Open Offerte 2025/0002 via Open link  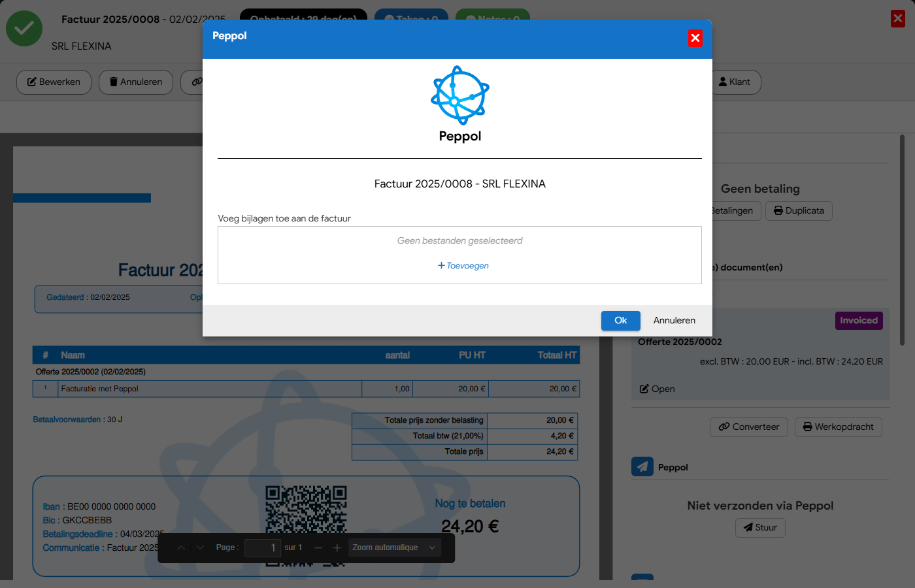tap(657, 389)
